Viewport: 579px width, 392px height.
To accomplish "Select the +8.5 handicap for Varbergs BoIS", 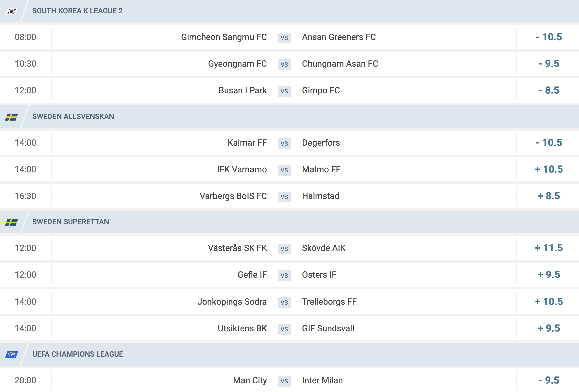I will [549, 196].
